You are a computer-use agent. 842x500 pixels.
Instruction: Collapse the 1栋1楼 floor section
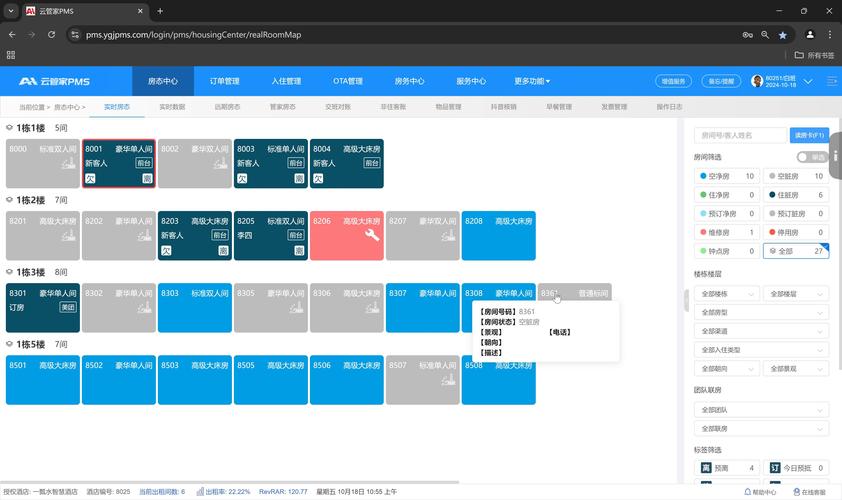9,128
